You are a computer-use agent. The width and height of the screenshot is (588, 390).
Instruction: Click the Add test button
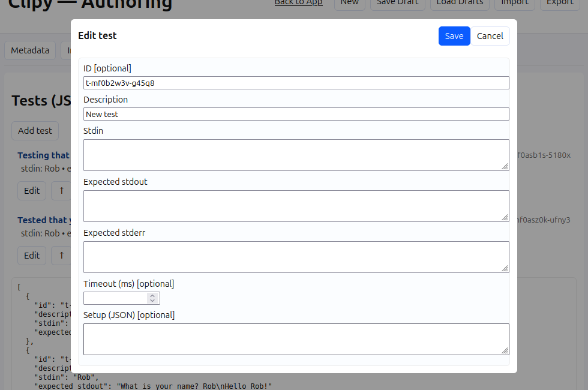pos(35,131)
